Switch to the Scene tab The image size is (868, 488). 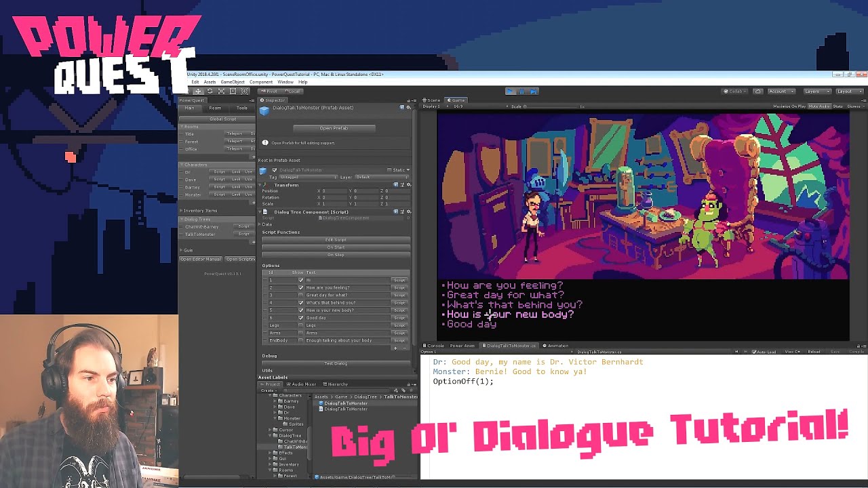(431, 100)
